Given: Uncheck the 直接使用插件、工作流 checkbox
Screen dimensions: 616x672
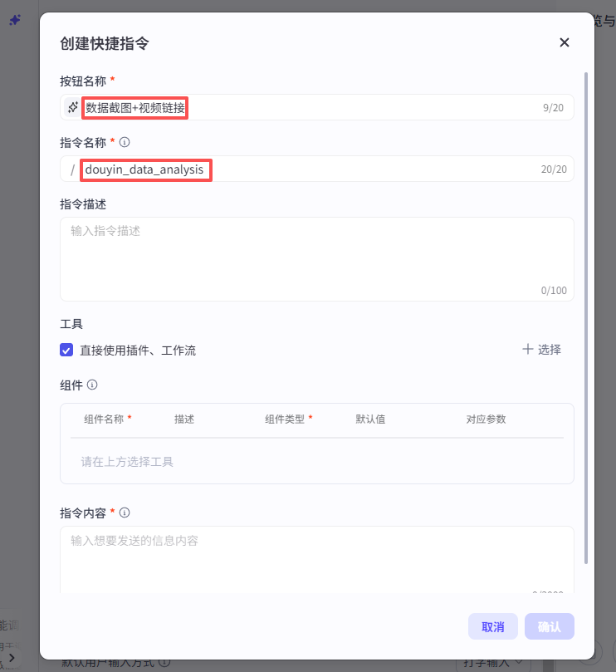Looking at the screenshot, I should [x=67, y=351].
